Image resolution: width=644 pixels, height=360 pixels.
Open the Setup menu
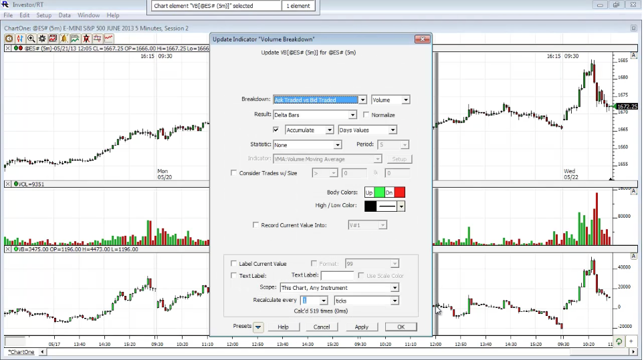[43, 15]
